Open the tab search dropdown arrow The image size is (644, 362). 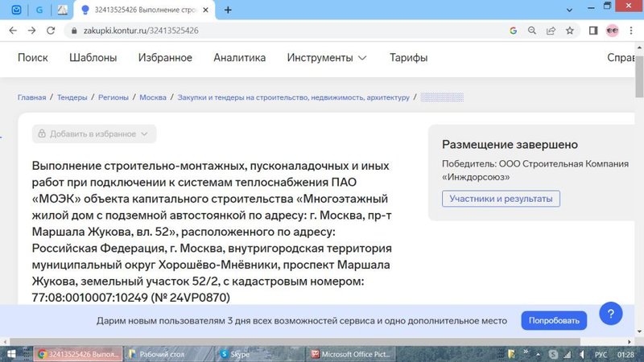pyautogui.click(x=569, y=10)
